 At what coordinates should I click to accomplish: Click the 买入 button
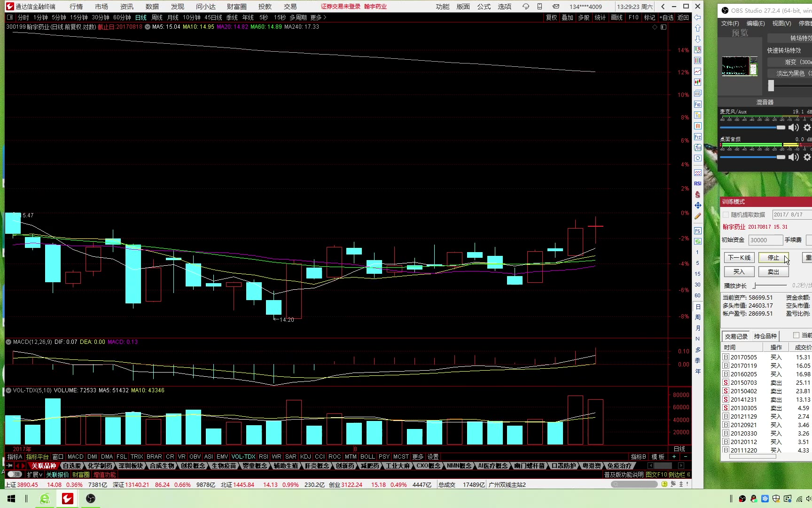(x=739, y=271)
